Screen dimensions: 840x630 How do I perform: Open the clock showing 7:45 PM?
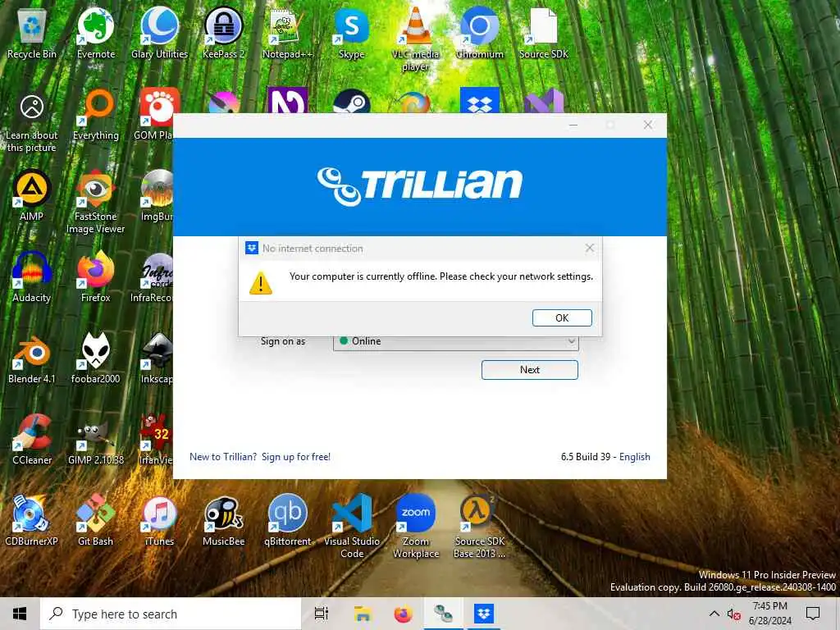pos(769,614)
